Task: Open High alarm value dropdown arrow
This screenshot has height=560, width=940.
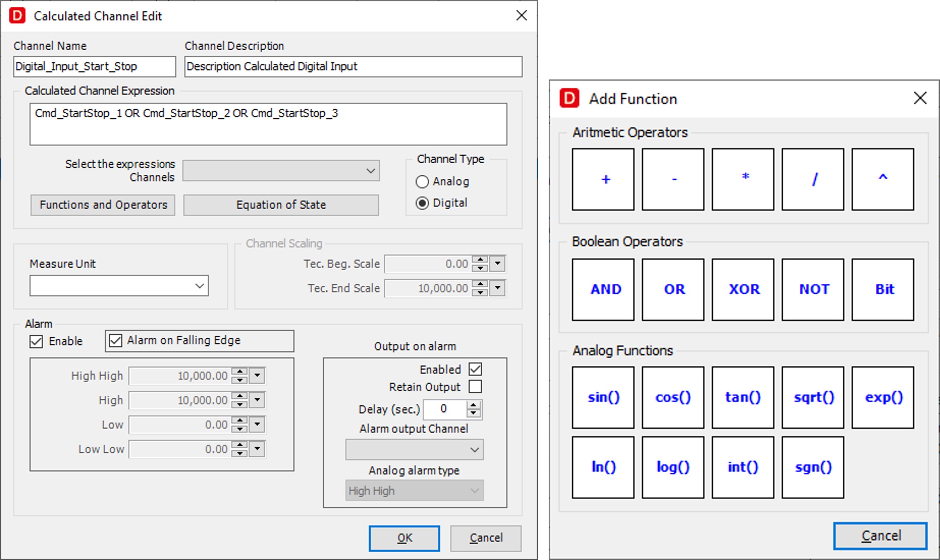Action: coord(257,400)
